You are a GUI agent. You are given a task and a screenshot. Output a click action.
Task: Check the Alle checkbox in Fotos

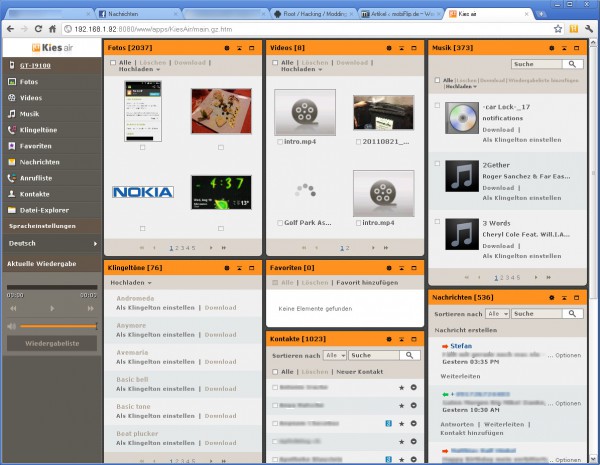pyautogui.click(x=113, y=63)
